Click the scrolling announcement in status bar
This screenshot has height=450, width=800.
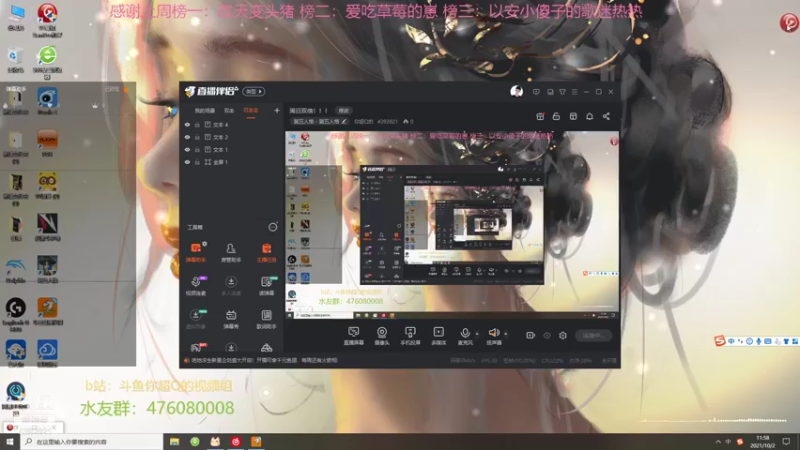(264, 360)
